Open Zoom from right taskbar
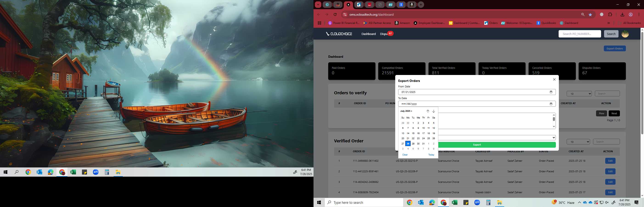The image size is (644, 207). pos(477,202)
